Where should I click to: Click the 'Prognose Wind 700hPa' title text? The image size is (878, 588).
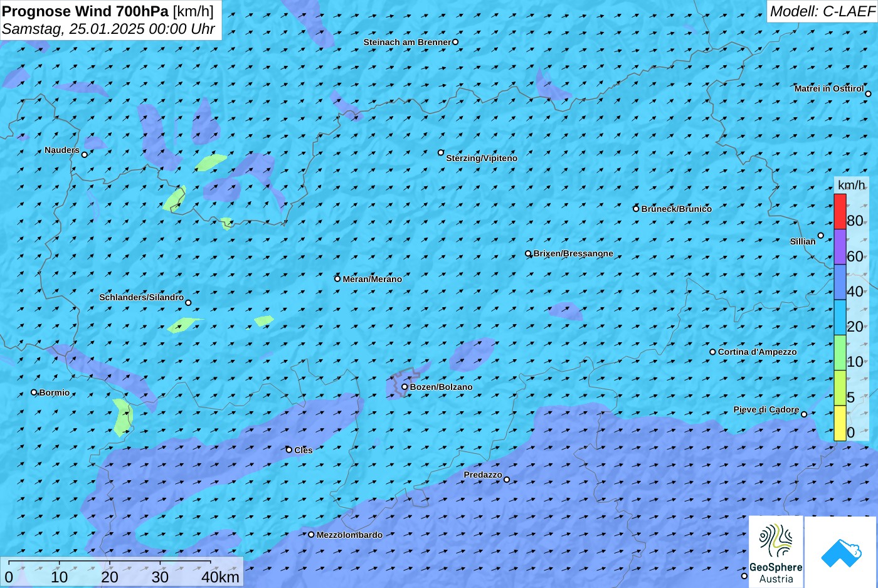coord(86,11)
